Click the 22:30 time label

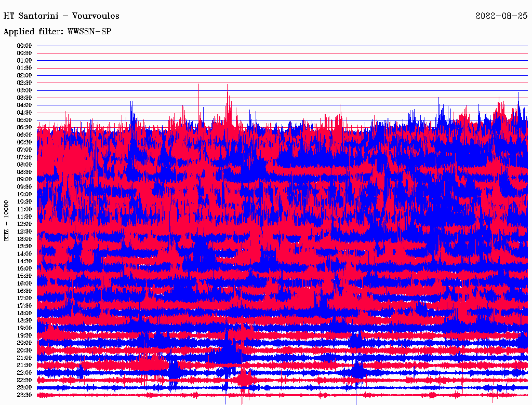tap(24, 381)
